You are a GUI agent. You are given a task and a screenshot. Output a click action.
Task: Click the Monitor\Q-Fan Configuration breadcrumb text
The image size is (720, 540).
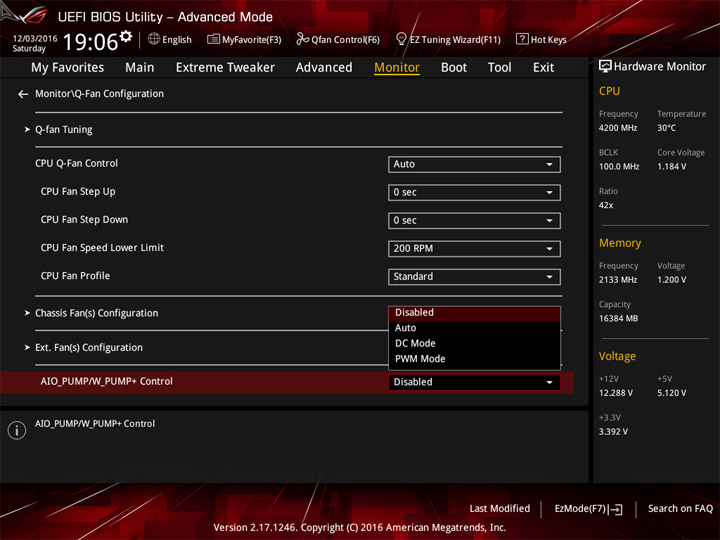(x=99, y=94)
